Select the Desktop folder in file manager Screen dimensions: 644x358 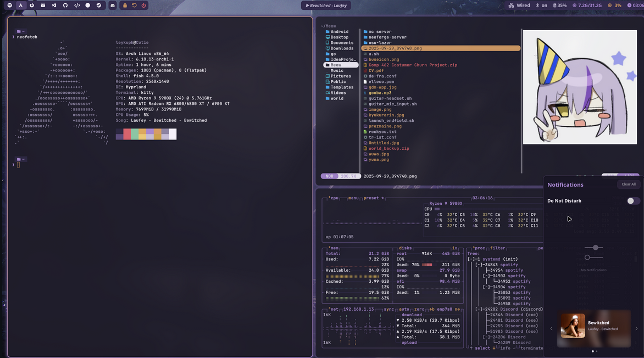pos(337,37)
